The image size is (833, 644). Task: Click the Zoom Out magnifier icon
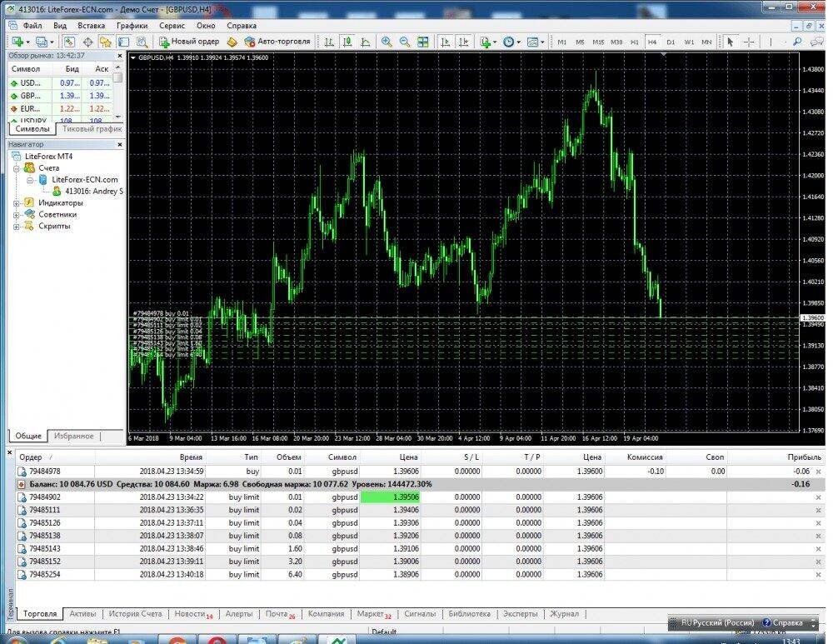tap(404, 42)
